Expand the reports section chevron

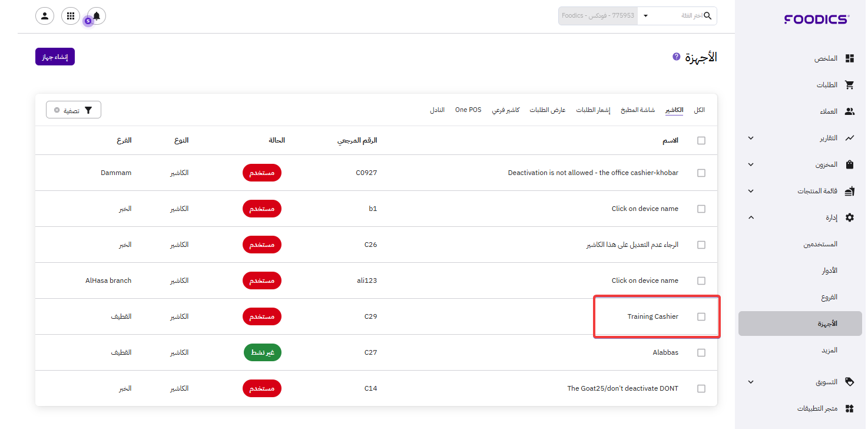tap(751, 138)
